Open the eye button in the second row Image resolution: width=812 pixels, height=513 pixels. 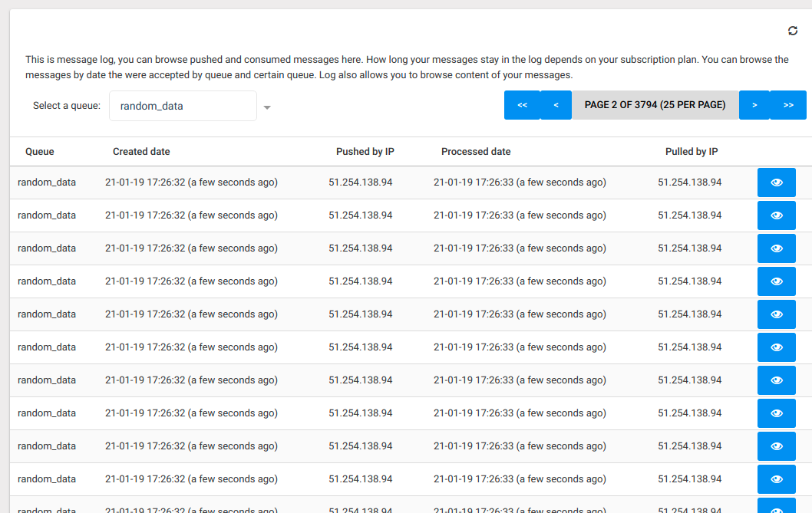tap(776, 215)
